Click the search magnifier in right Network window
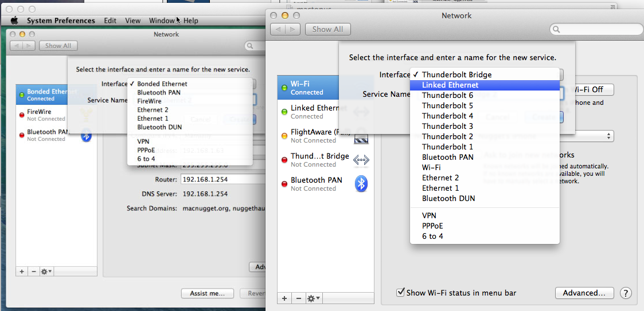 [x=556, y=30]
